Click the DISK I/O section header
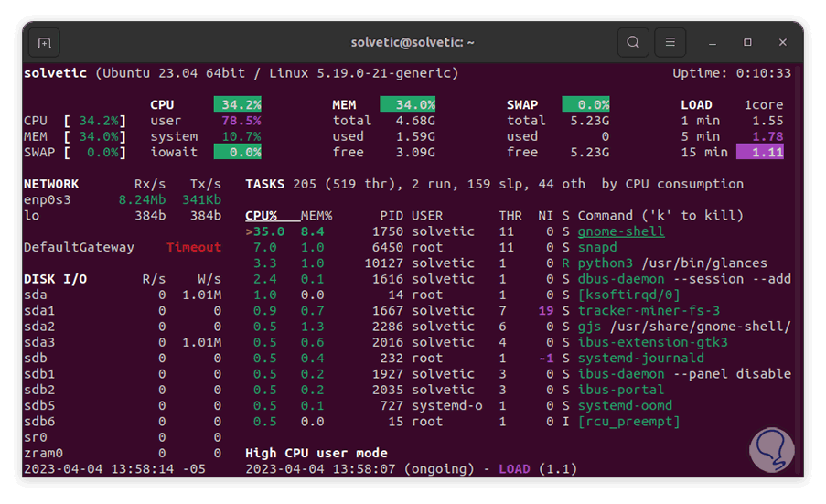Image resolution: width=826 pixels, height=504 pixels. pos(55,279)
